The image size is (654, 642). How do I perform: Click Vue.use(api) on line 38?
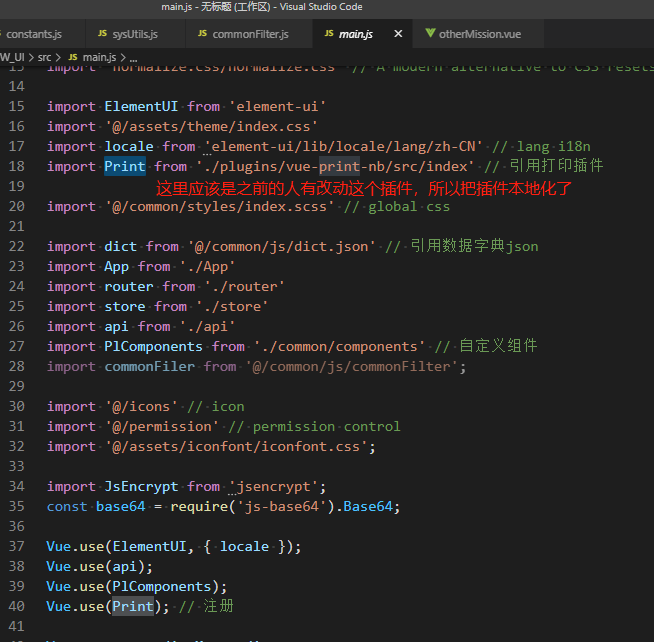pyautogui.click(x=96, y=567)
